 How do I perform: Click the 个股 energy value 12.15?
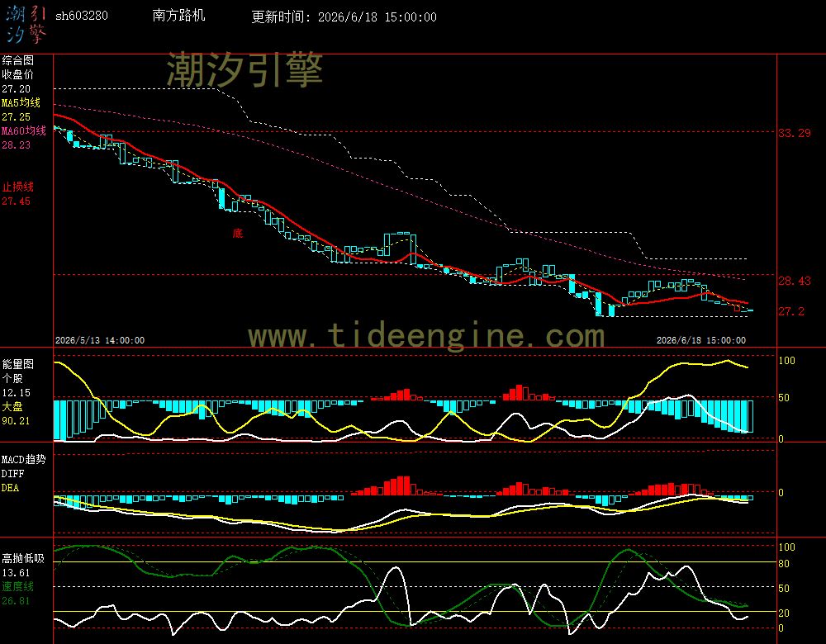click(16, 393)
